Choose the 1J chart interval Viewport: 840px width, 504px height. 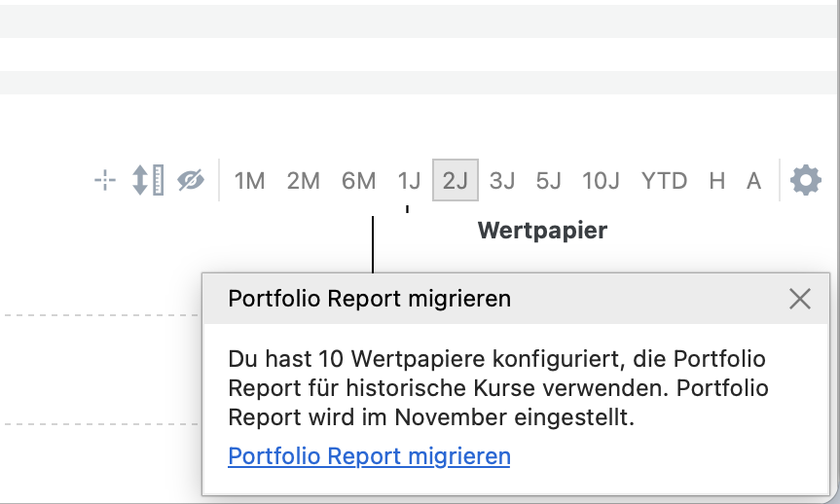point(409,181)
